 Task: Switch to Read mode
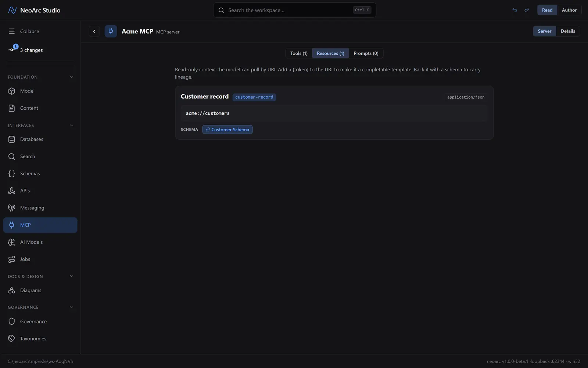547,10
